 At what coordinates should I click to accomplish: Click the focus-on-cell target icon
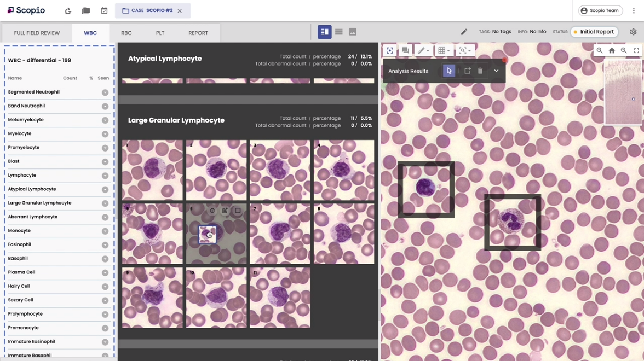point(390,50)
